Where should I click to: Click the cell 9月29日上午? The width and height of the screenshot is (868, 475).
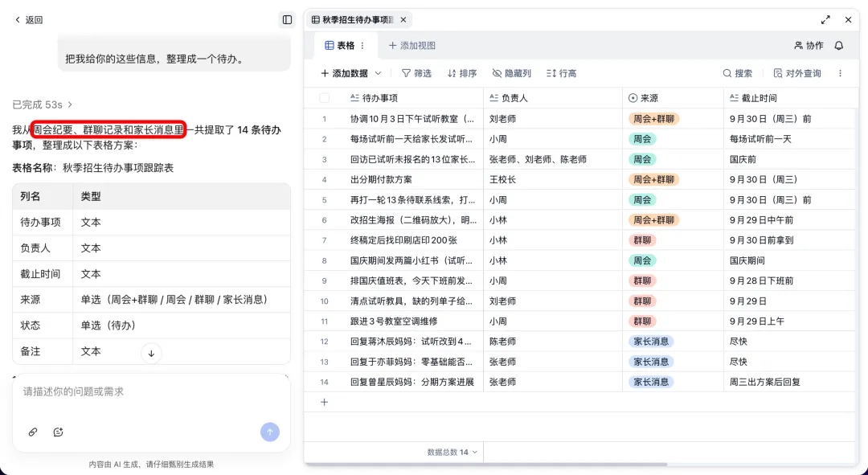(789, 321)
